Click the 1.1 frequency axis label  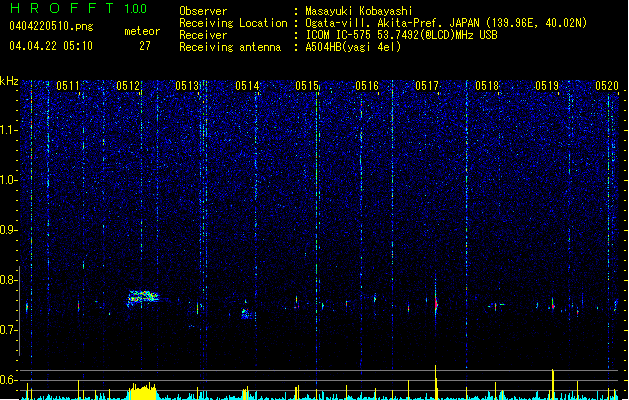9,130
